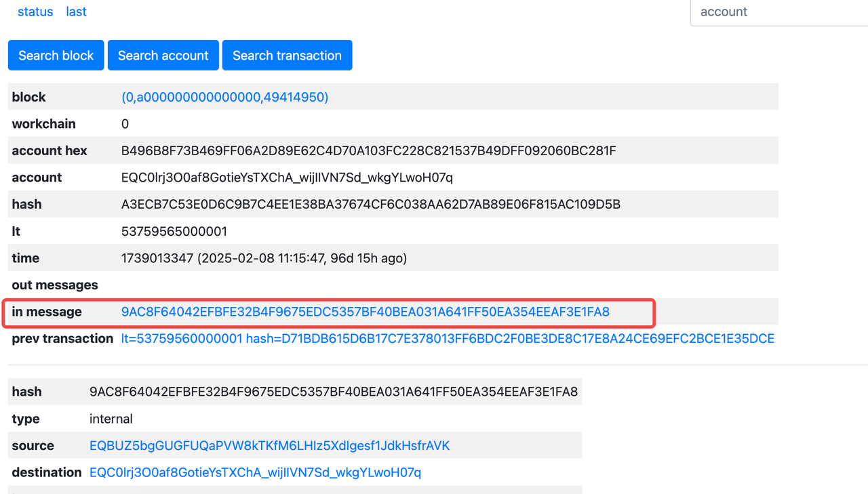Open the last link

pyautogui.click(x=76, y=12)
